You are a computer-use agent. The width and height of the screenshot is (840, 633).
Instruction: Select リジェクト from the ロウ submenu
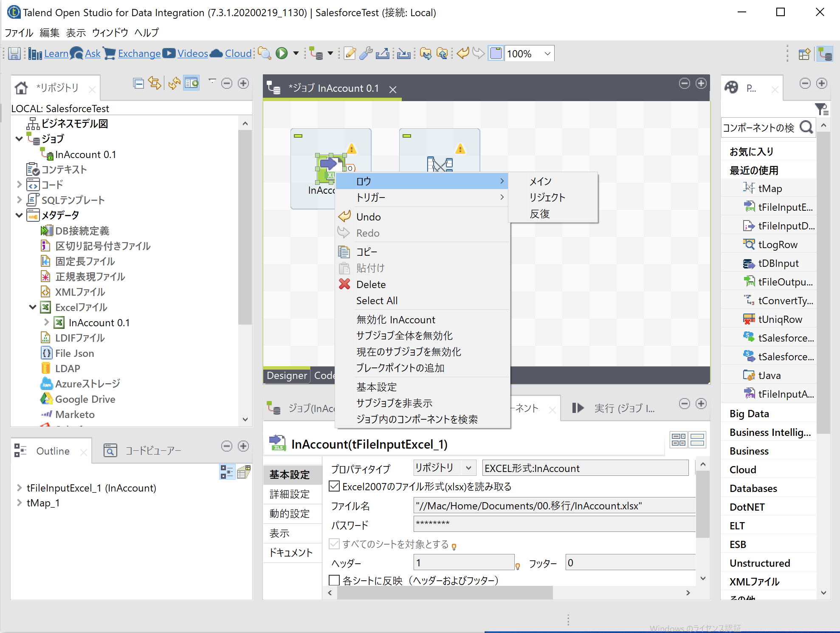pos(547,197)
